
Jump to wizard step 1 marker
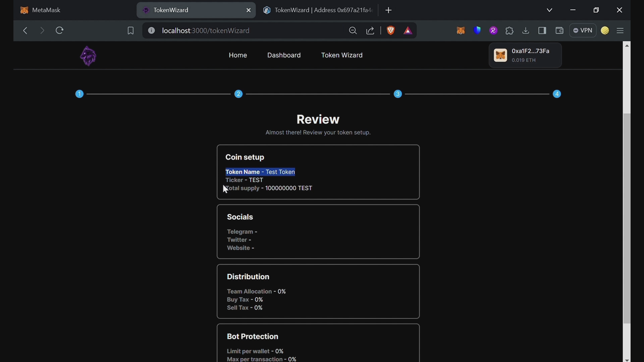(x=79, y=94)
